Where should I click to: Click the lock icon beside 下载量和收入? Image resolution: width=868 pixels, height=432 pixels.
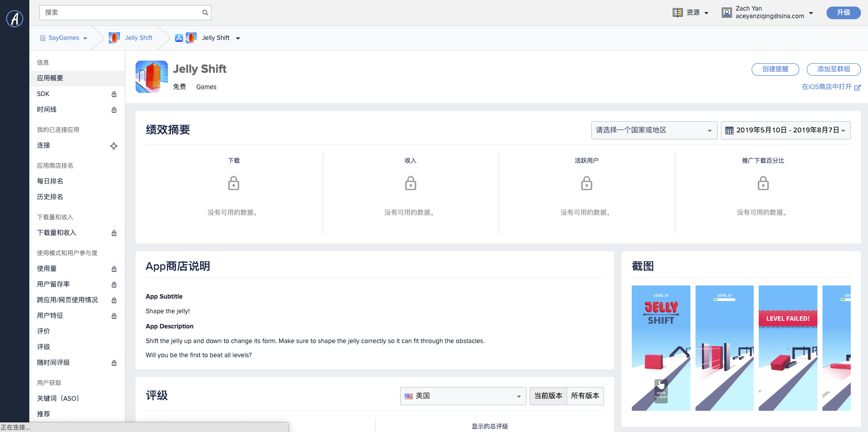114,233
